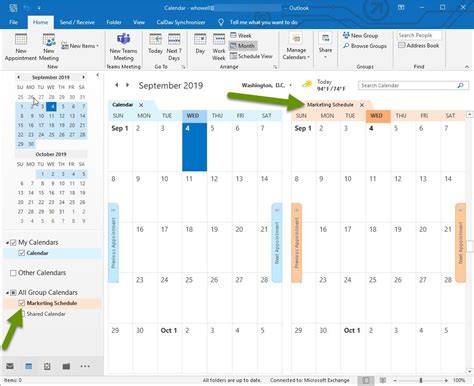Image resolution: width=474 pixels, height=386 pixels.
Task: Open more navigation options ellipsis
Action: point(85,366)
